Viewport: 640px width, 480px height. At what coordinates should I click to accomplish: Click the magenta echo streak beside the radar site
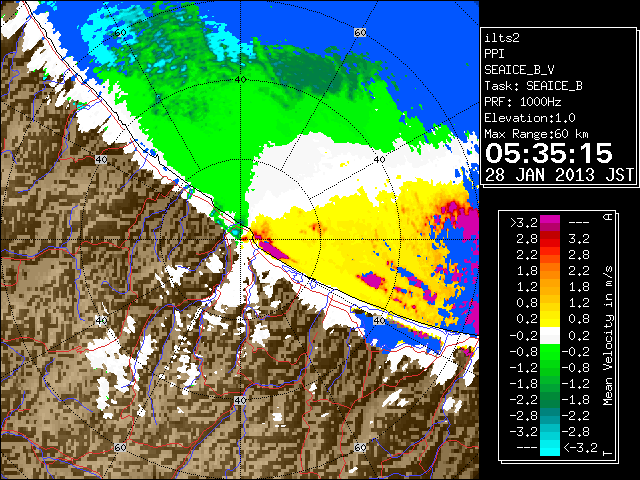coord(273,249)
